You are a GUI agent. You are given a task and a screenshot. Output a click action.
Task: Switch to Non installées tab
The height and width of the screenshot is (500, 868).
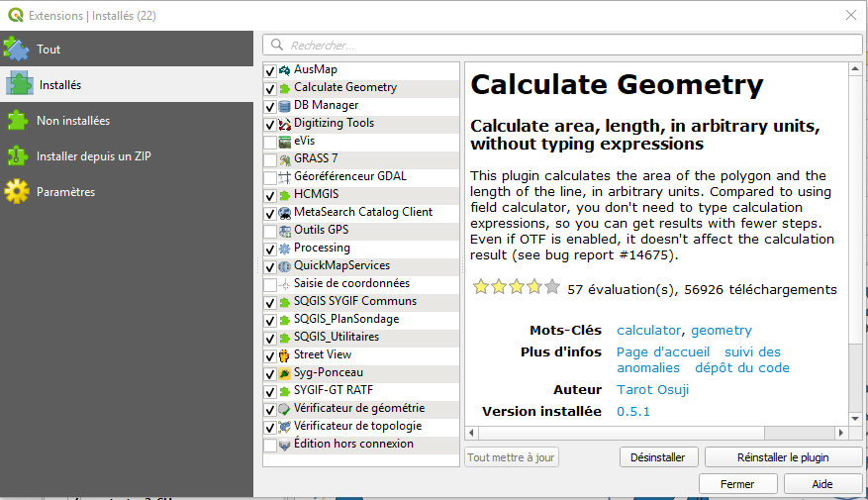[127, 120]
